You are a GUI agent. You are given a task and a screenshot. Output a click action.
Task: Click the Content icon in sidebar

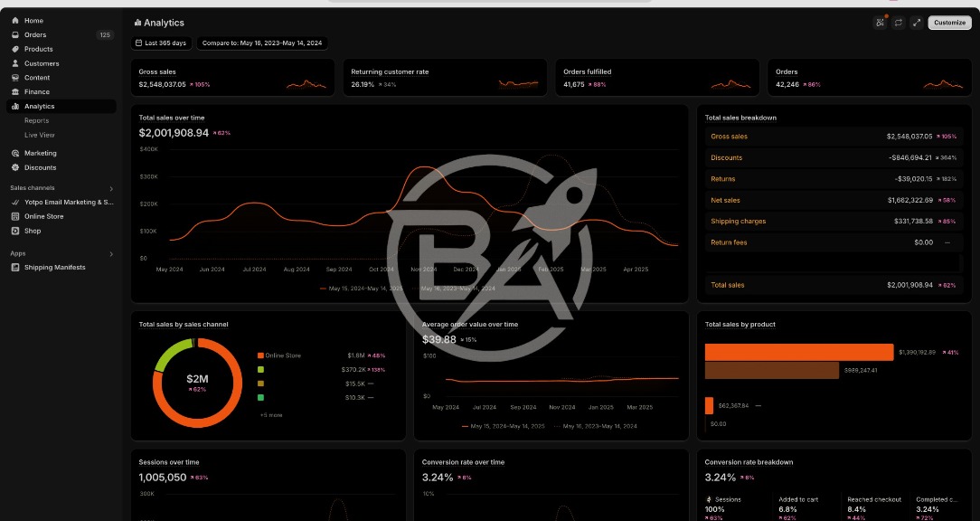[x=15, y=78]
